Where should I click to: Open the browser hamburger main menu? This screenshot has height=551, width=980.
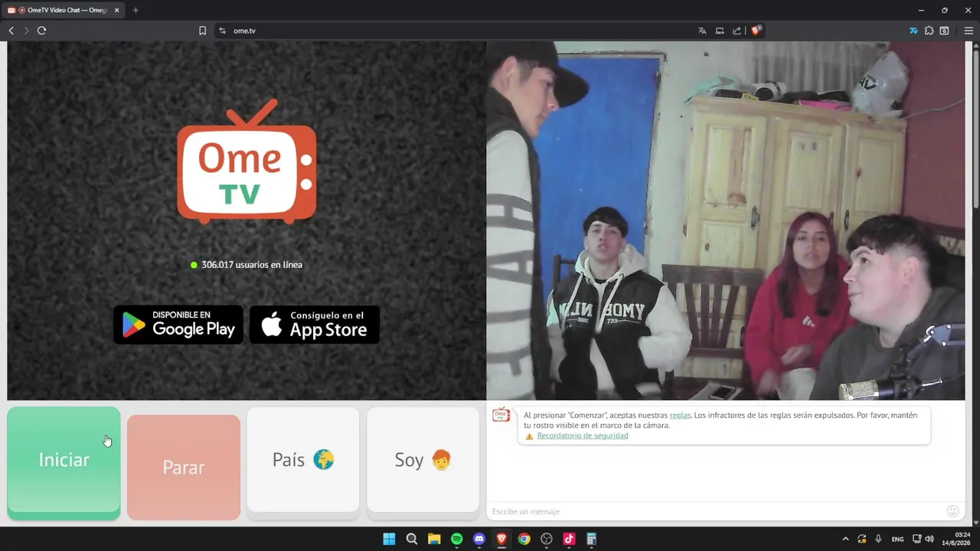pyautogui.click(x=969, y=31)
